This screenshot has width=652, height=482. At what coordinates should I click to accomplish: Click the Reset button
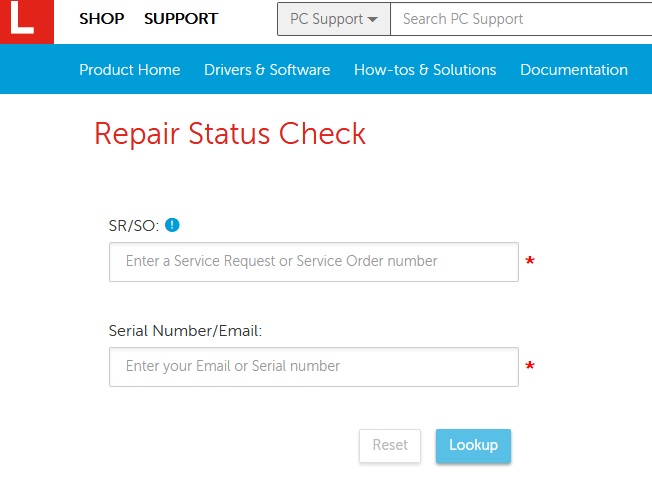pyautogui.click(x=390, y=446)
